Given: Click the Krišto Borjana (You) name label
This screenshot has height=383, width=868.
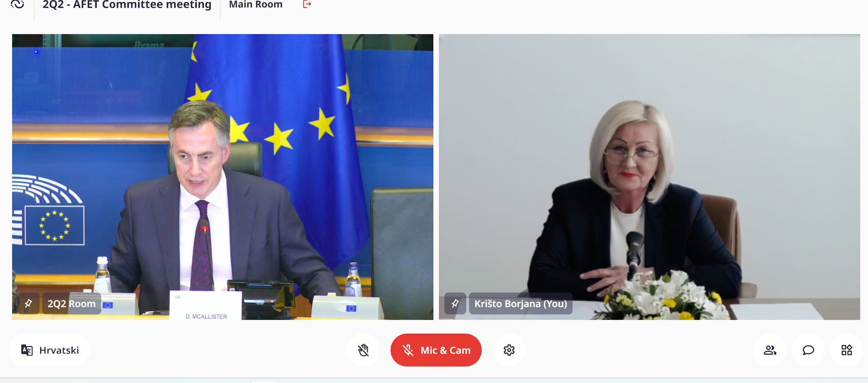Looking at the screenshot, I should [520, 304].
